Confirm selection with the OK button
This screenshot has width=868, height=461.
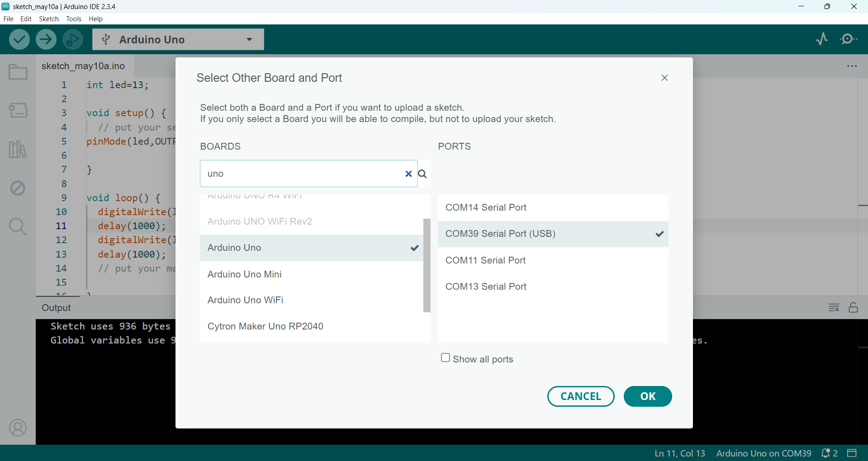coord(648,396)
